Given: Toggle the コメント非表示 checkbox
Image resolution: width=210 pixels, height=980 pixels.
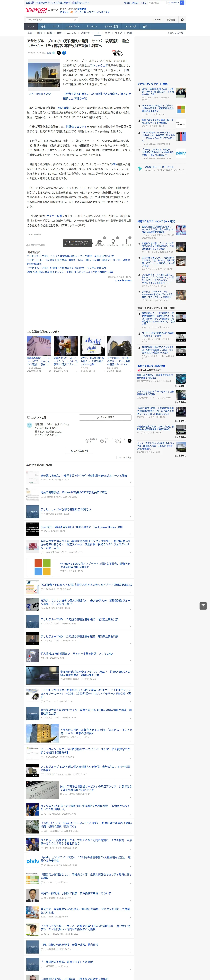Looking at the screenshot, I should 115,458.
